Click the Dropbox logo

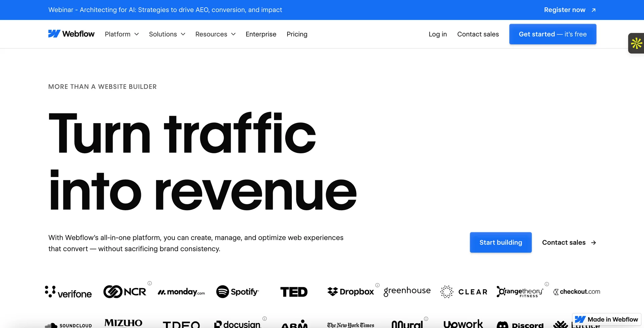[x=351, y=291]
